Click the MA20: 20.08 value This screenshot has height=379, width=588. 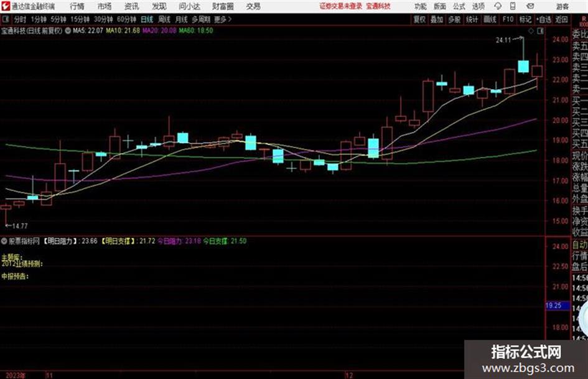click(x=159, y=30)
